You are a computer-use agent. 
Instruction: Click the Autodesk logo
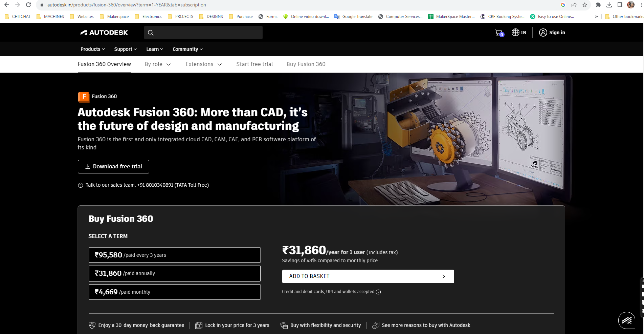[x=104, y=33]
